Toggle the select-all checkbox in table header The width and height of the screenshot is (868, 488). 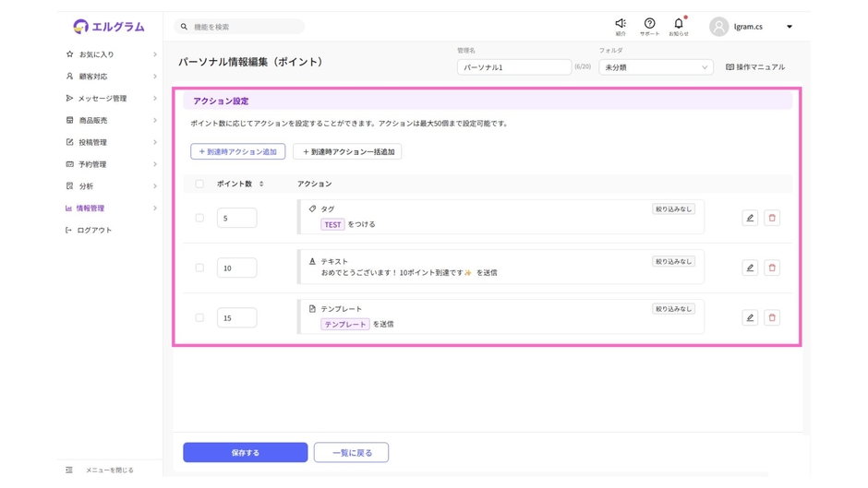click(199, 184)
